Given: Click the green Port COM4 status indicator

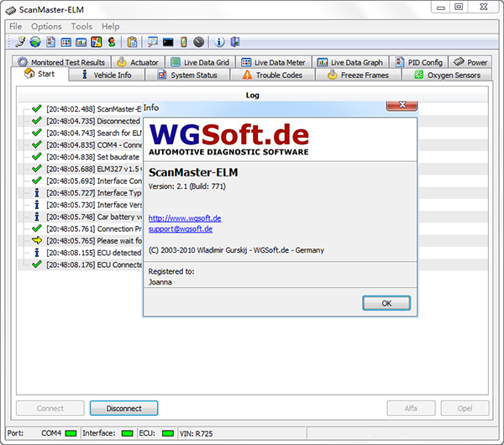Looking at the screenshot, I should click(x=71, y=433).
